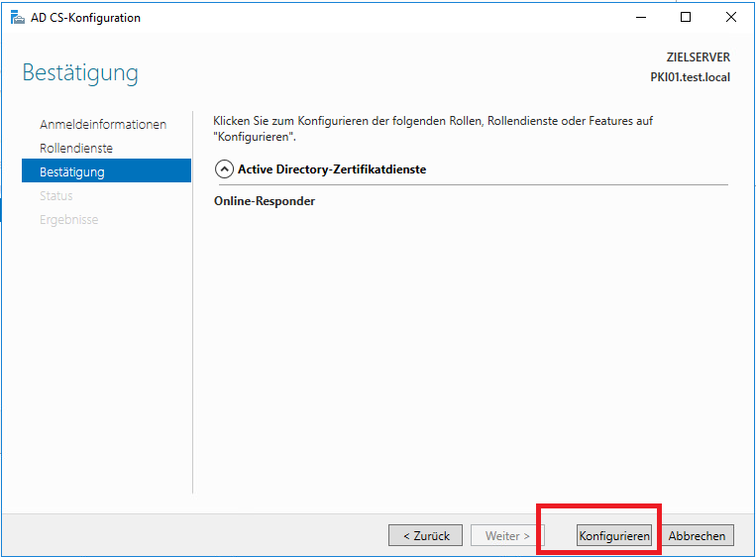
Task: Click the AD CS-Konfiguration title bar text
Action: [86, 18]
